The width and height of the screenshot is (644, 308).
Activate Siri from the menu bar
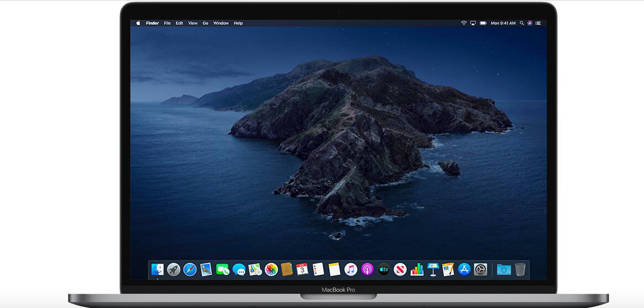(x=530, y=23)
